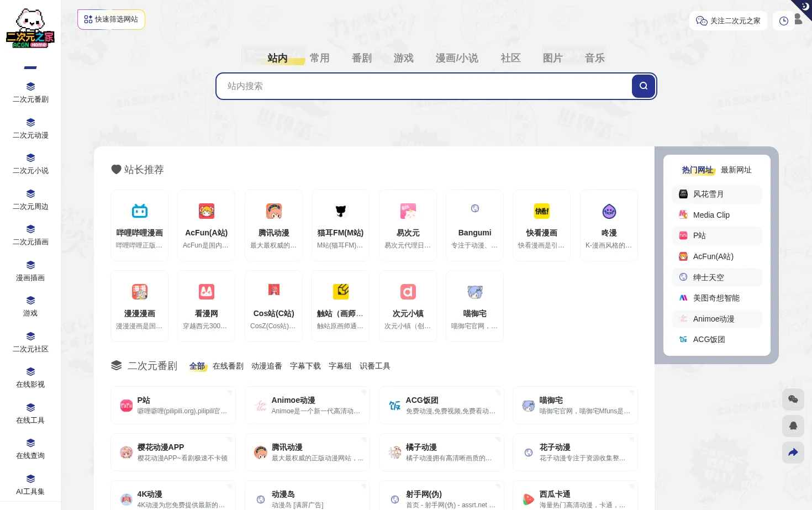This screenshot has width=812, height=510.
Task: Switch search to the 站内 tab
Action: (277, 58)
